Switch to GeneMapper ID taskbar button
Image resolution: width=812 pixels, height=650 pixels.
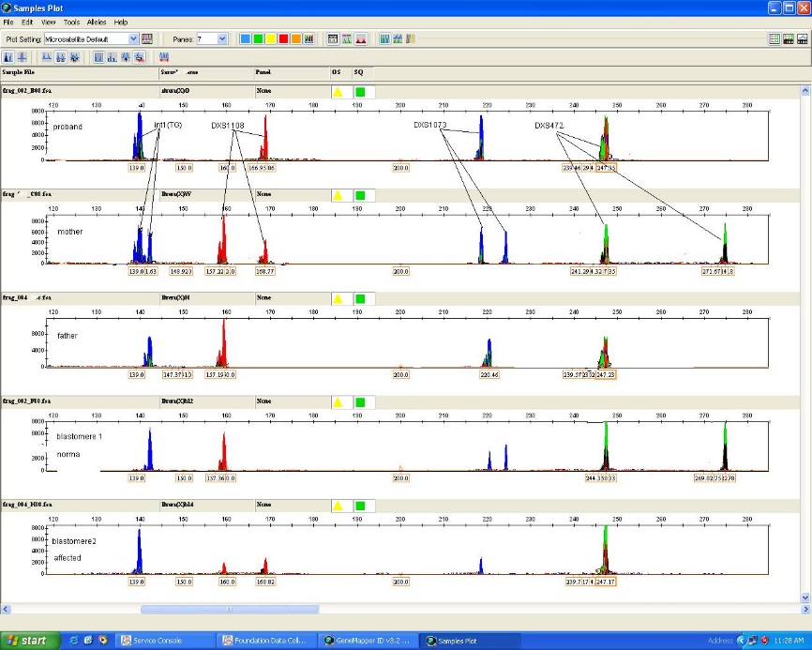[367, 641]
